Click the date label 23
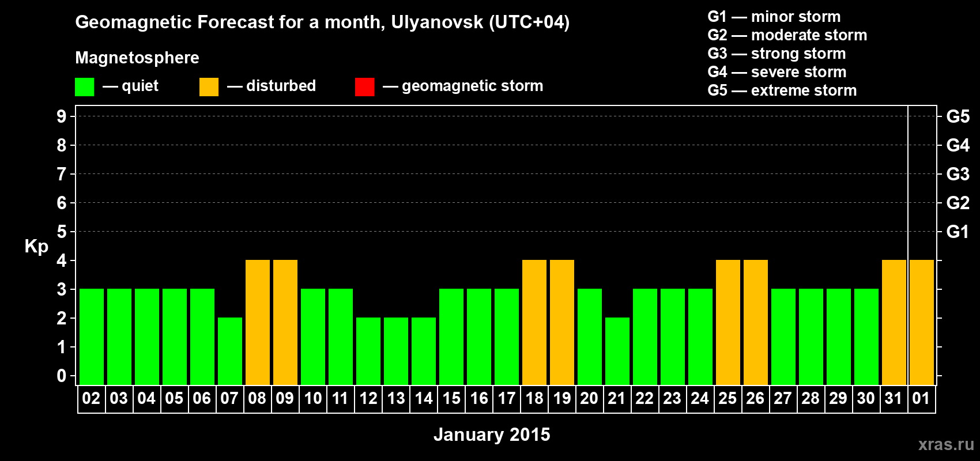The image size is (980, 461). (x=672, y=398)
